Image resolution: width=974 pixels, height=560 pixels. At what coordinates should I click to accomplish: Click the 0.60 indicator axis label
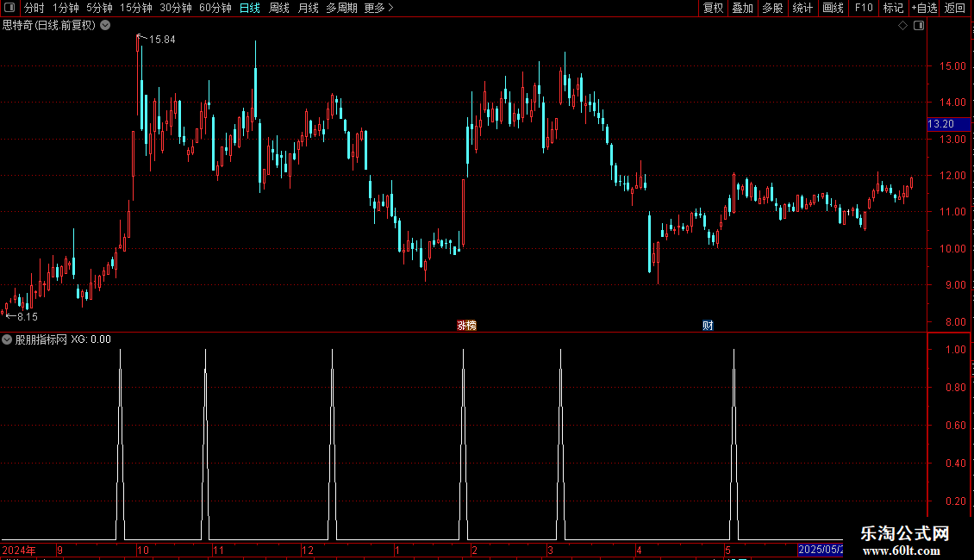click(x=955, y=426)
